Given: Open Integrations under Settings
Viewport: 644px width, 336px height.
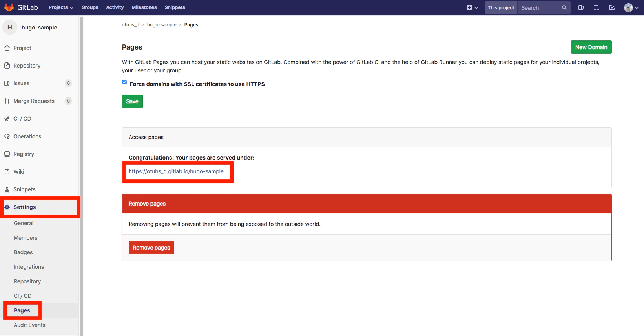Looking at the screenshot, I should coord(29,267).
